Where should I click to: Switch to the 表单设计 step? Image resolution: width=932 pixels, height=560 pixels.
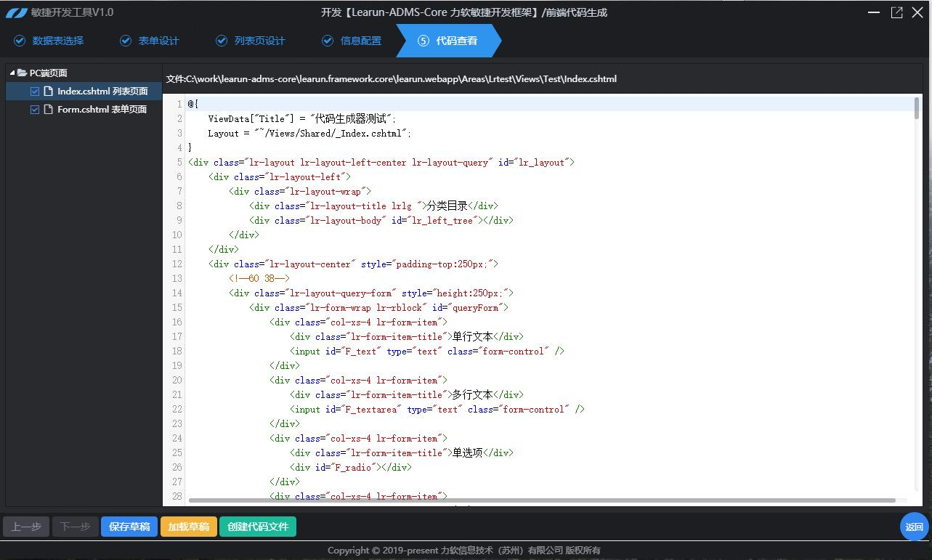tap(149, 41)
